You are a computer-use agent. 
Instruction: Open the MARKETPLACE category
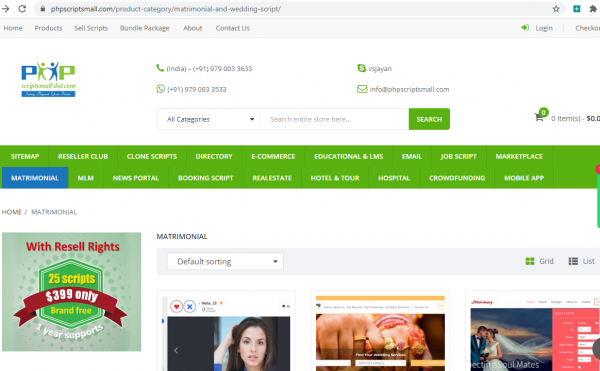click(x=519, y=156)
